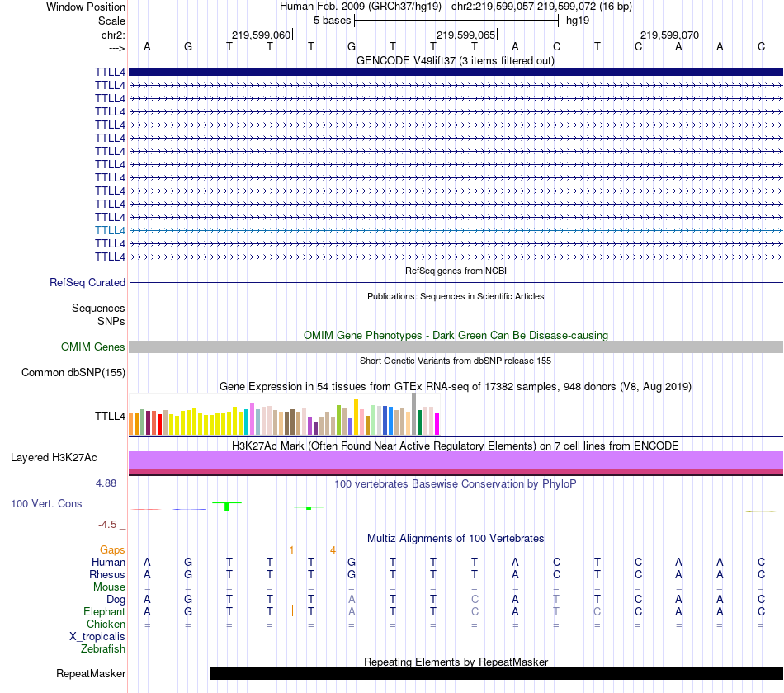Click the Sequences track label
Viewport: 784px width, 693px height.
[x=98, y=308]
